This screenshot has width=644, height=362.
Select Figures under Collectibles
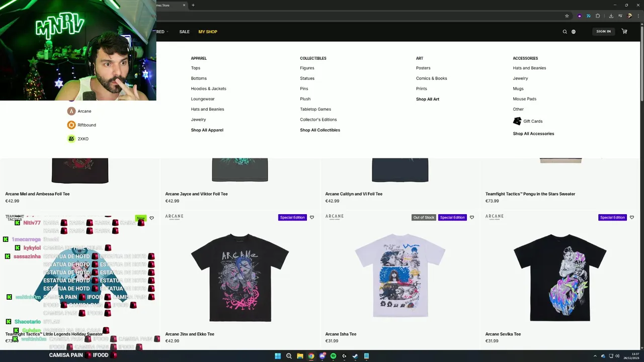coord(307,68)
